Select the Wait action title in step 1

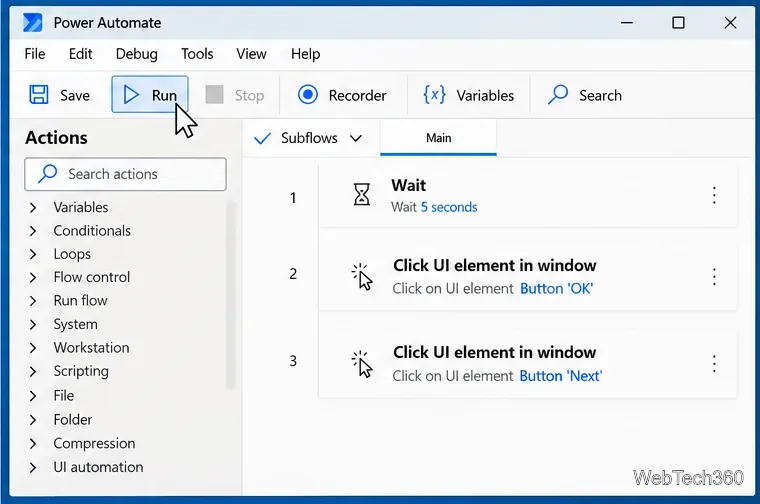pos(409,186)
